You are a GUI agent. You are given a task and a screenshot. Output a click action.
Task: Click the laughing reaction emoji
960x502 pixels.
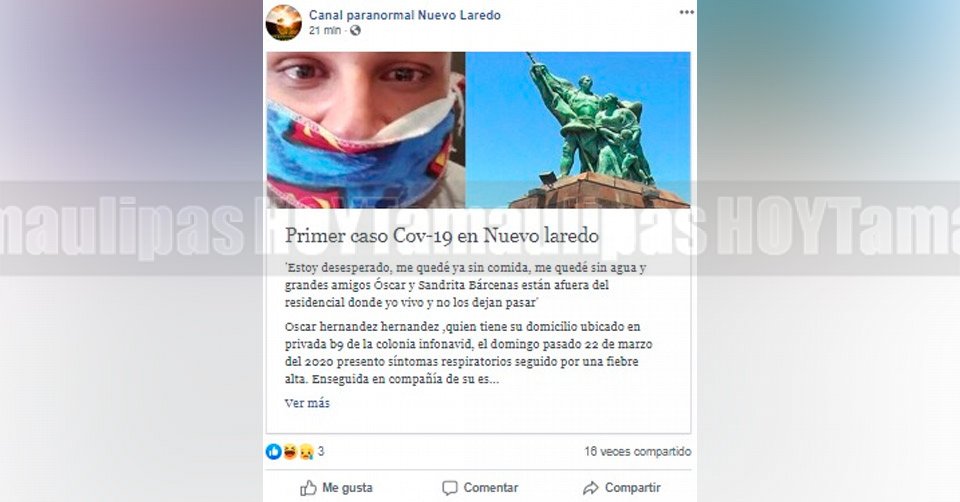pyautogui.click(x=290, y=452)
